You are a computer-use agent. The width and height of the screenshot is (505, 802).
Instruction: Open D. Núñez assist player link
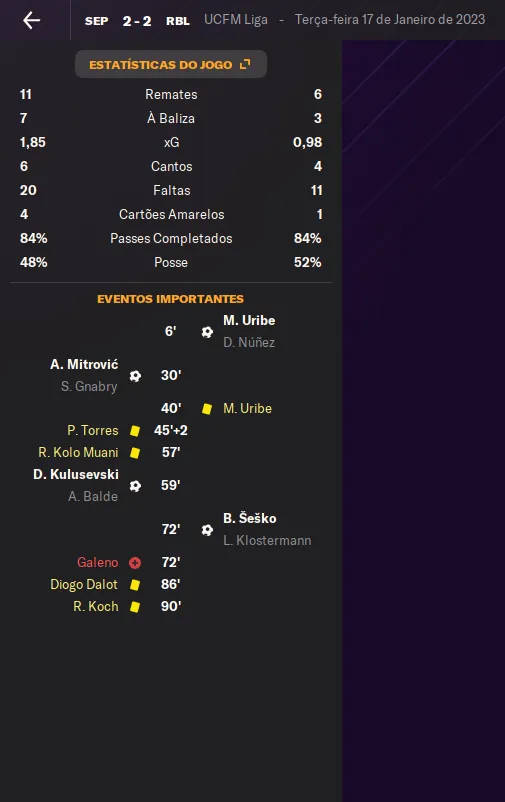(x=249, y=342)
